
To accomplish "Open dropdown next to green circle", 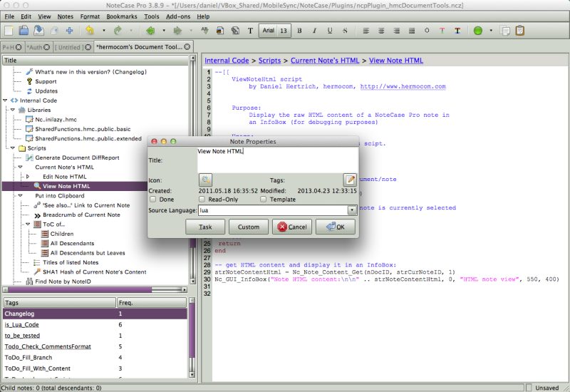I will [x=491, y=31].
